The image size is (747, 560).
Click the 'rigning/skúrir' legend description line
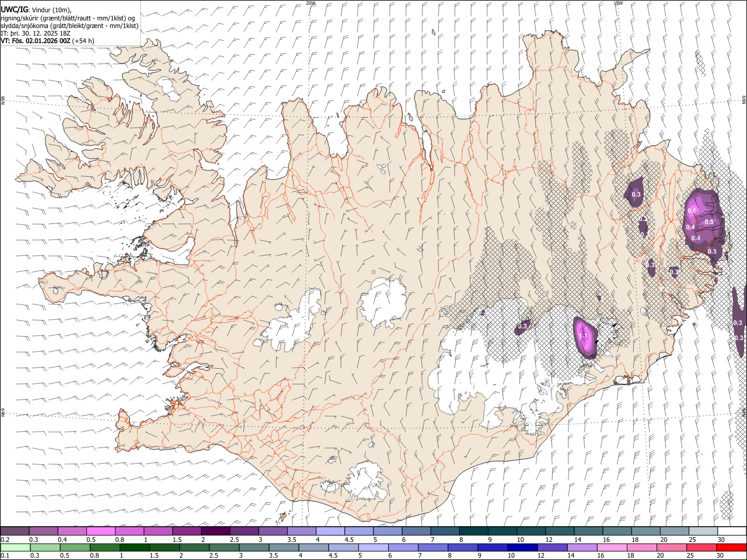pos(68,17)
